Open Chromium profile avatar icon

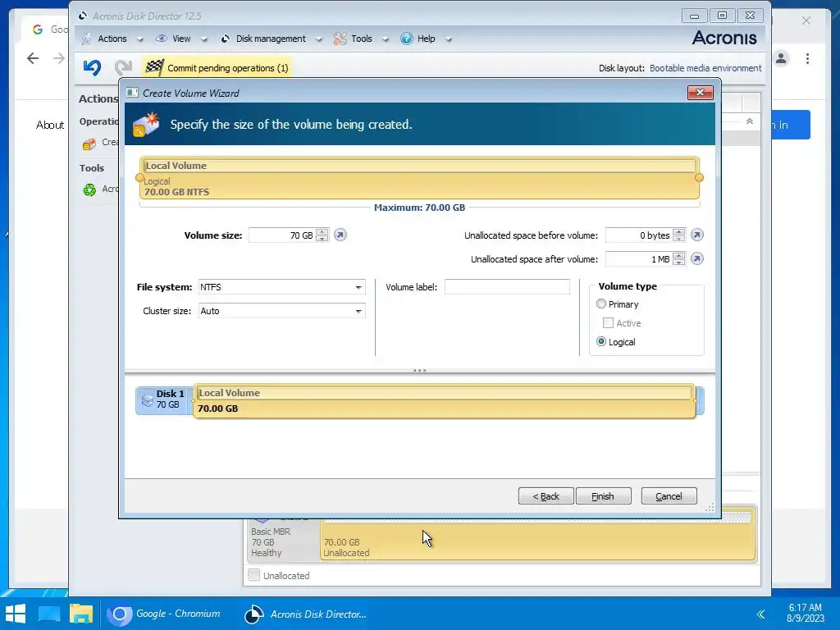tap(781, 58)
